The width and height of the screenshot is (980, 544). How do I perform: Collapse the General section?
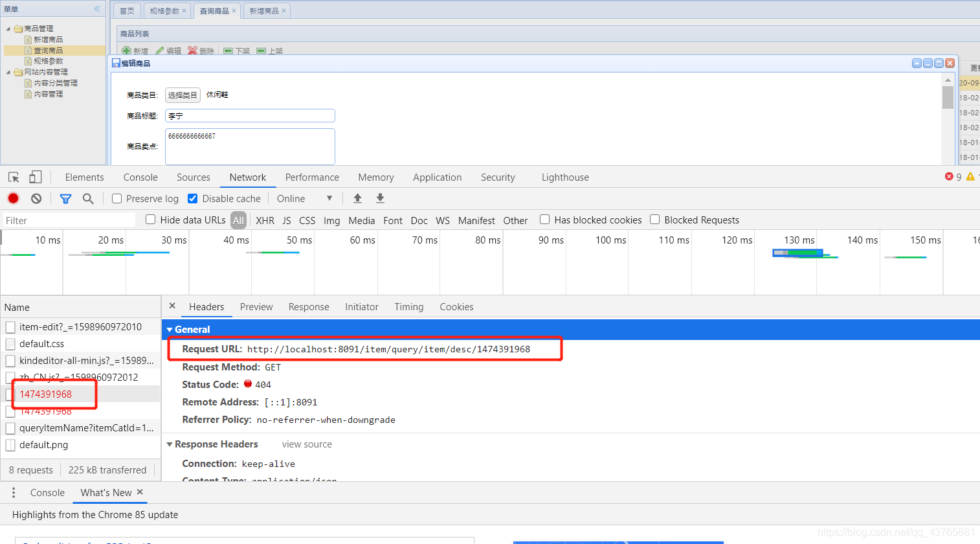point(170,330)
